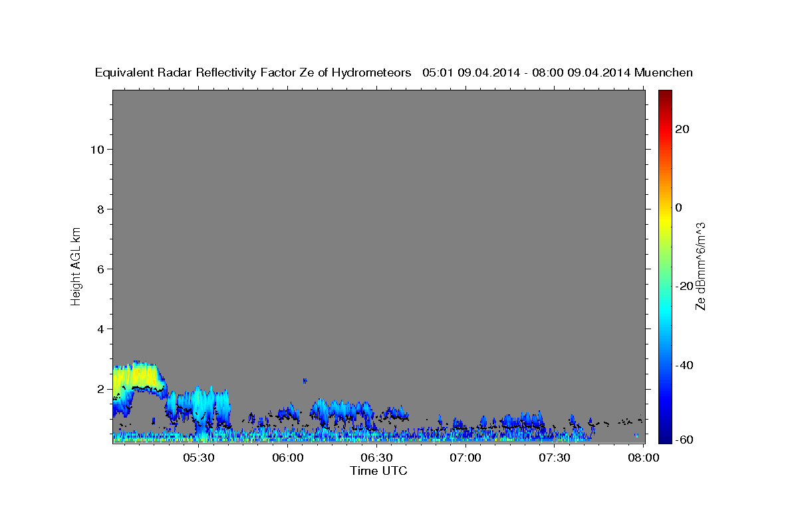Click the 06:00 time tick label
The width and height of the screenshot is (798, 532).
click(287, 458)
